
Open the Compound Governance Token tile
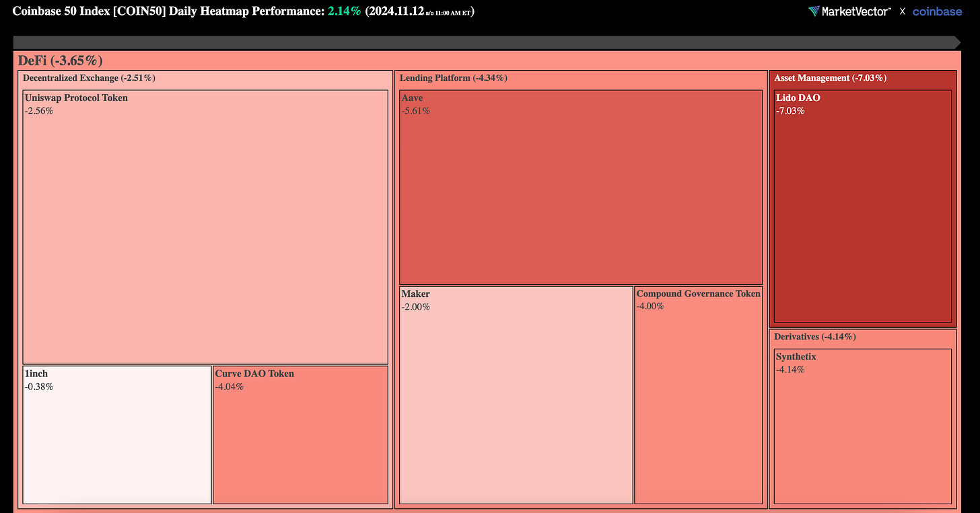click(699, 395)
